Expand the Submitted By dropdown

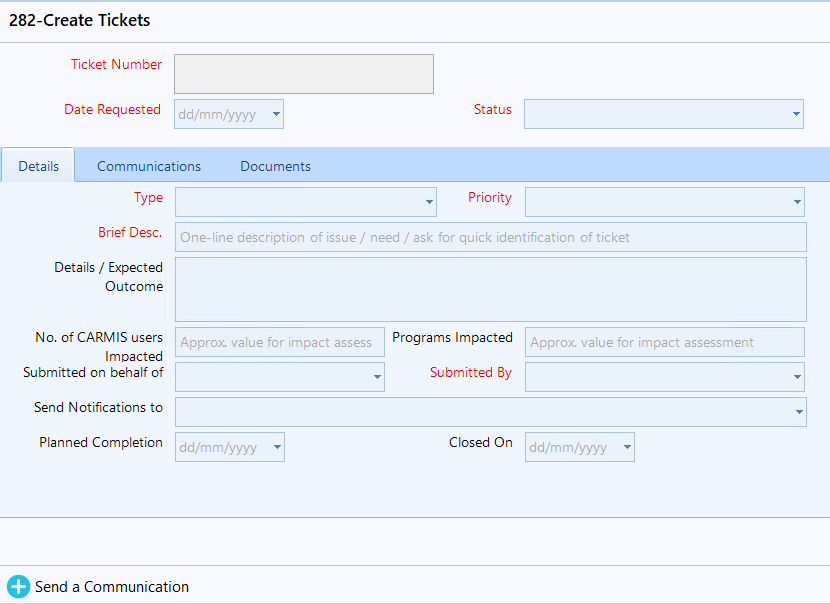[797, 377]
